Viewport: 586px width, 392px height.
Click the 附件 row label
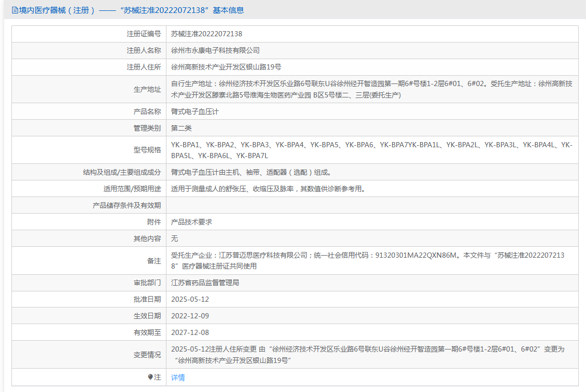[154, 222]
